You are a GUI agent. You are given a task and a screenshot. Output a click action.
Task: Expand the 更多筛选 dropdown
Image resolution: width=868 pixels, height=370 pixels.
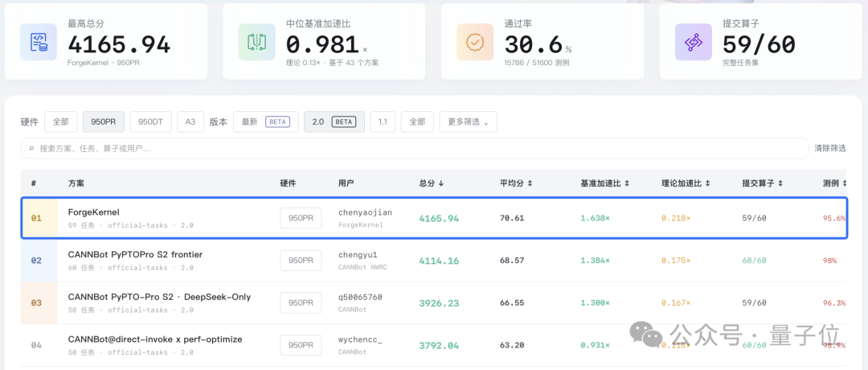coord(468,121)
